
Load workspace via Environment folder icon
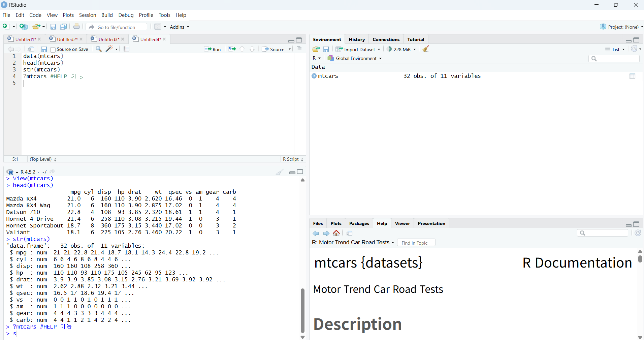[316, 49]
